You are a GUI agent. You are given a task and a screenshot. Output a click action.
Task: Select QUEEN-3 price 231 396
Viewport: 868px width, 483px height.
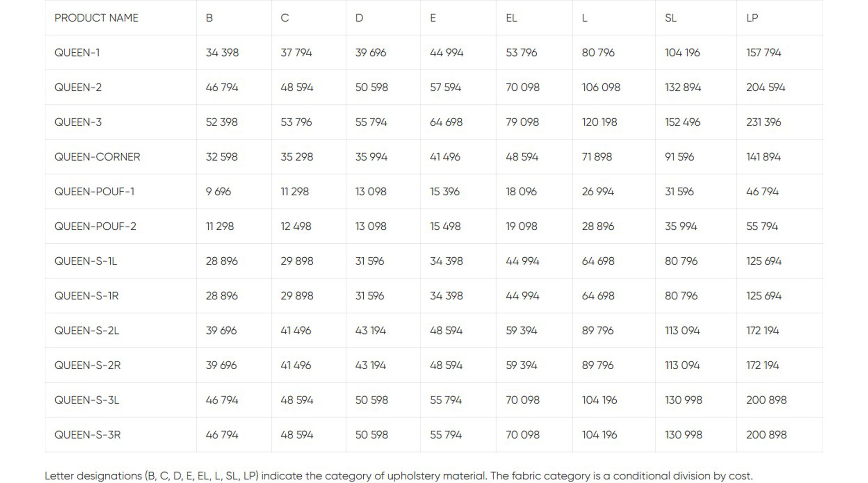763,122
